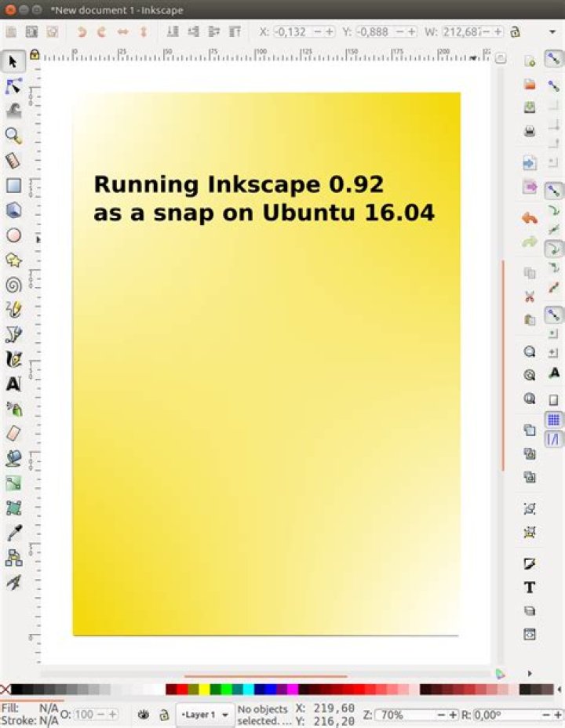Open the color palette menu arrow

(559, 690)
